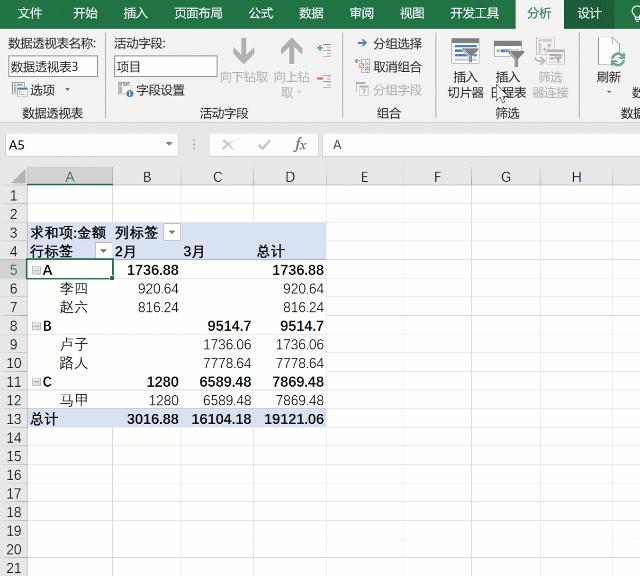Image resolution: width=640 pixels, height=576 pixels.
Task: Click the 2月 column label cell
Action: pos(147,251)
